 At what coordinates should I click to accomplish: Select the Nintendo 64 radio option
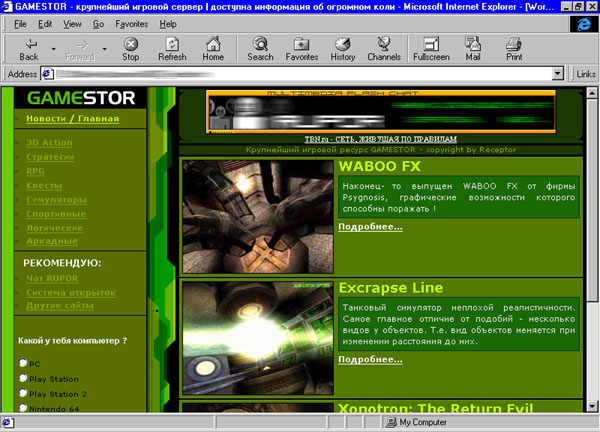23,408
